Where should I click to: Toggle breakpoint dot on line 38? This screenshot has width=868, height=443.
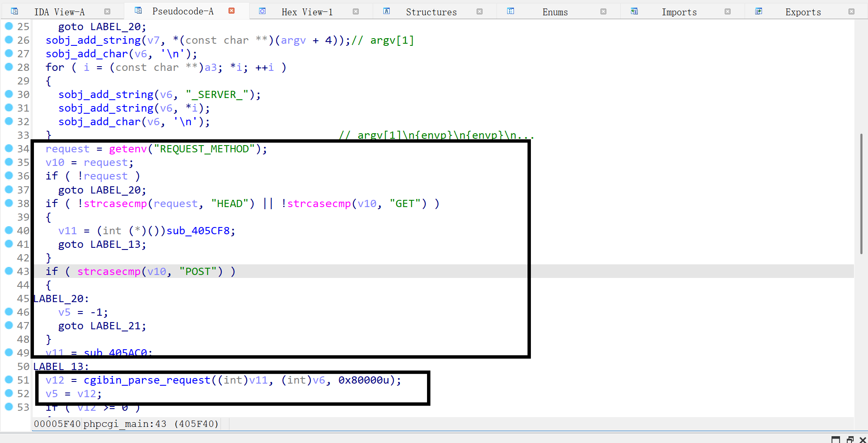pos(9,203)
